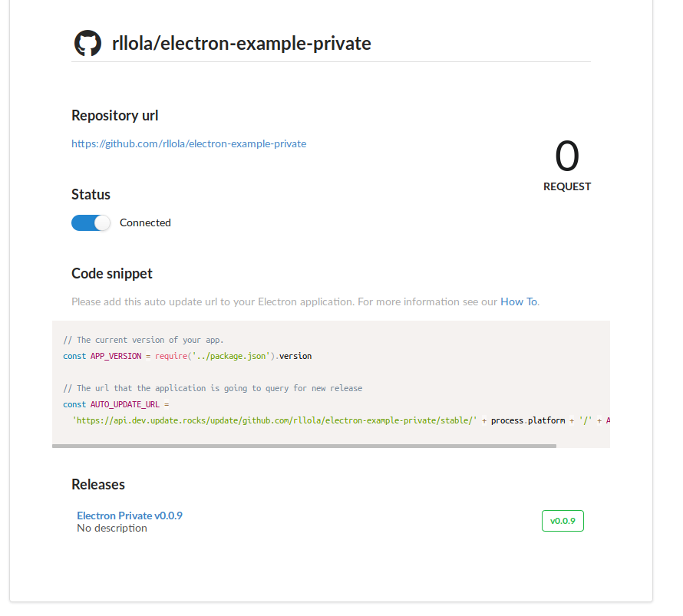Click the Code snippet heading
Screen dimensions: 683x616
click(x=112, y=273)
